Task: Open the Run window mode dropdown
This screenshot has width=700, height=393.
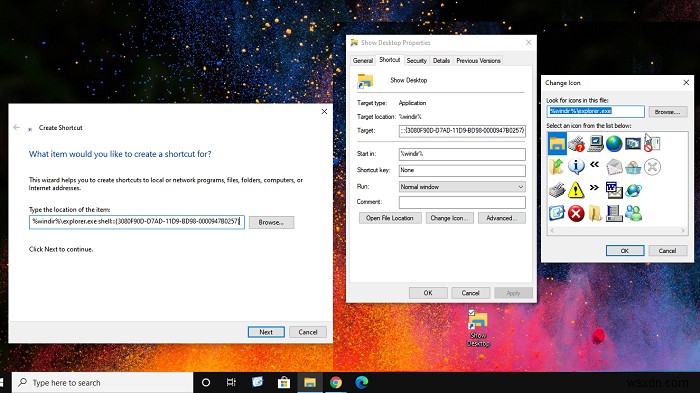Action: 462,187
